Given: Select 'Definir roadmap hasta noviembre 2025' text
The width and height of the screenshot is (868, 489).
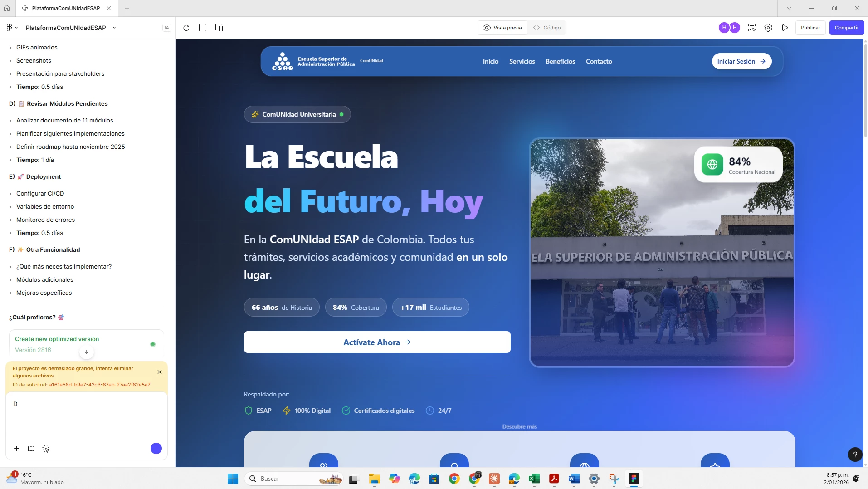Looking at the screenshot, I should coord(71,147).
